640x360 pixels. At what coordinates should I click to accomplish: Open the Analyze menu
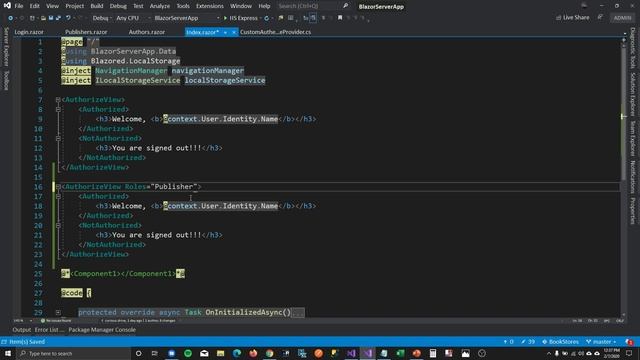click(x=160, y=6)
